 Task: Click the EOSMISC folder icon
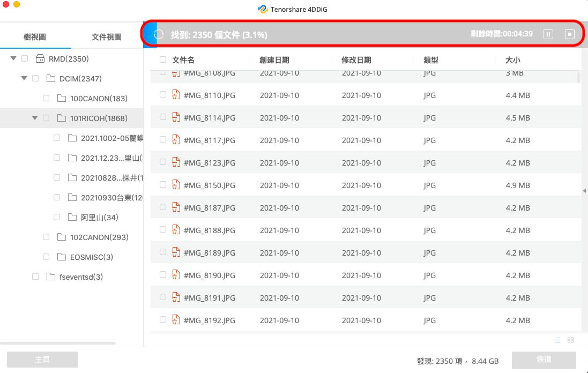pos(62,257)
